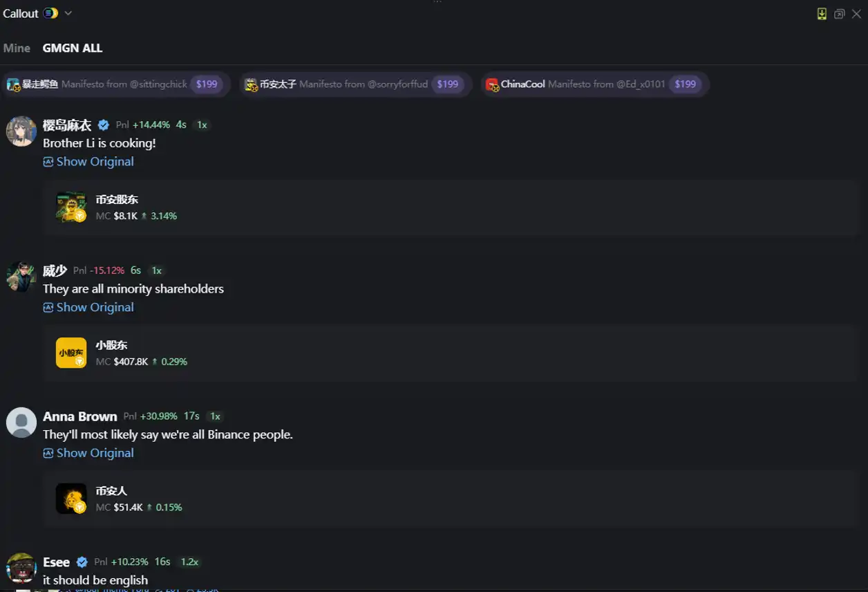This screenshot has height=592, width=868.
Task: Open 币安太子 Manifesto from @sorryforffud
Action: [x=356, y=84]
